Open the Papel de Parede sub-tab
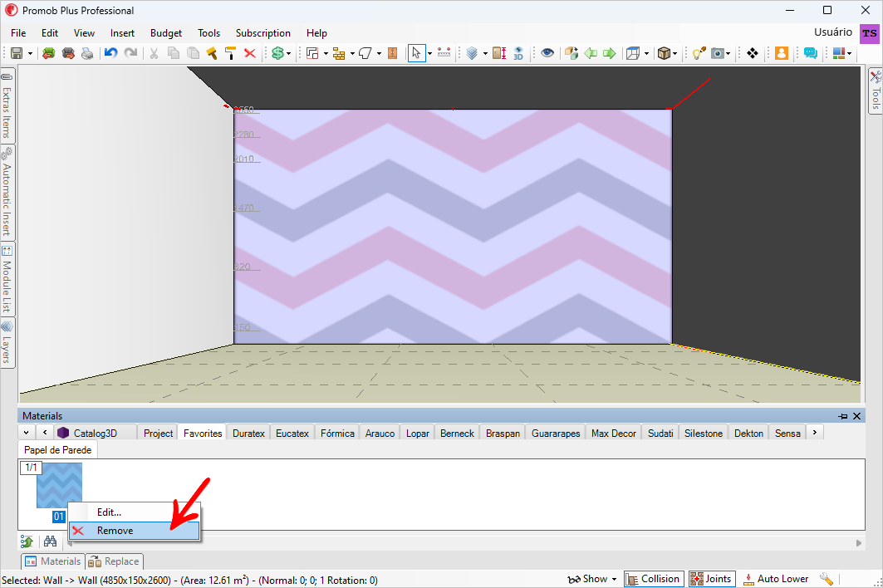Image resolution: width=883 pixels, height=588 pixels. [x=57, y=450]
